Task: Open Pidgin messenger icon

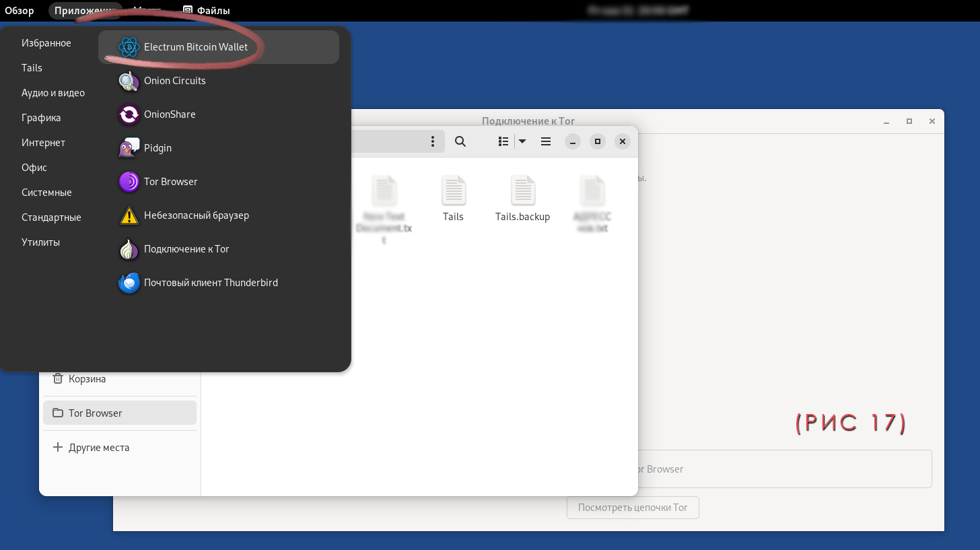Action: pos(129,148)
